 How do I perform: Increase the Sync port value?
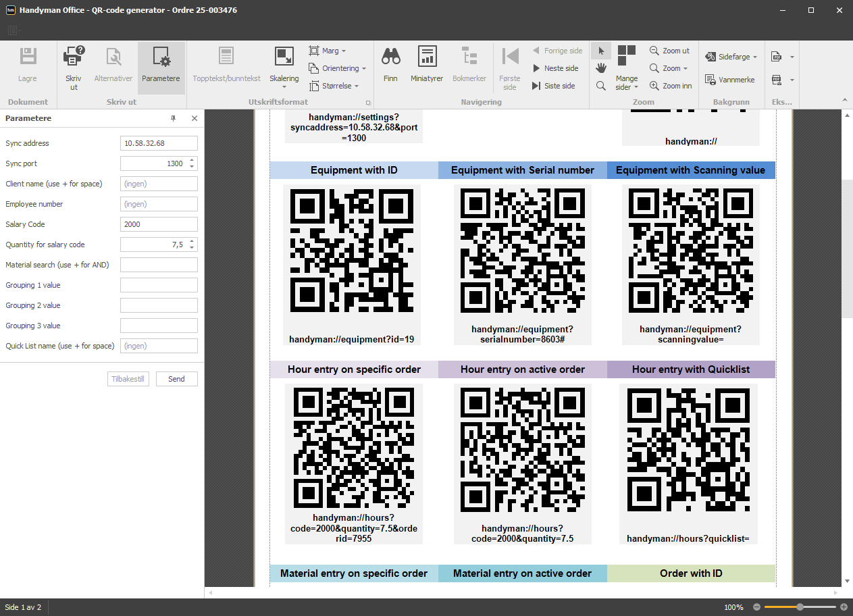pos(192,160)
